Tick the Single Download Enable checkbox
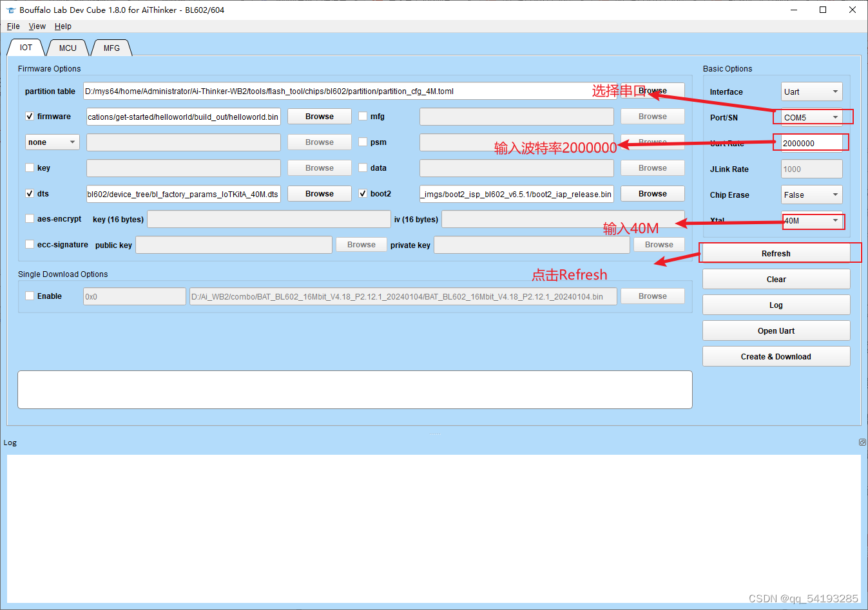Image resolution: width=868 pixels, height=610 pixels. [x=30, y=296]
